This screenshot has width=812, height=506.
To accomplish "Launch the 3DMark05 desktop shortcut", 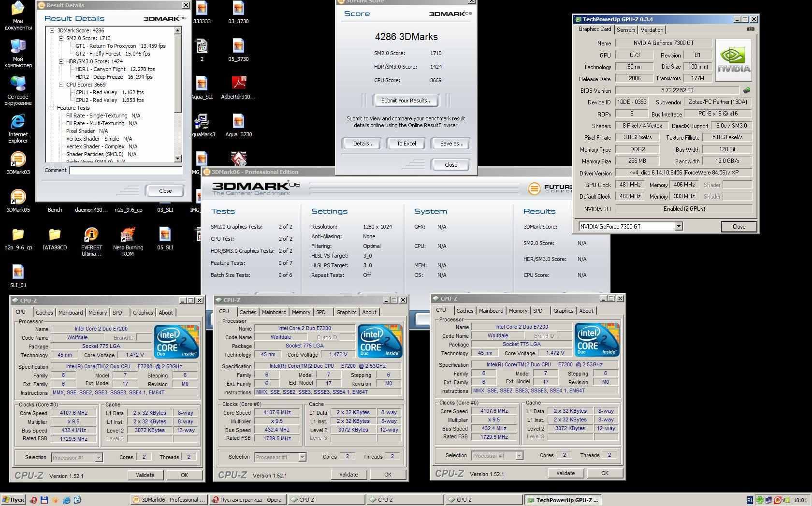I will tap(18, 198).
